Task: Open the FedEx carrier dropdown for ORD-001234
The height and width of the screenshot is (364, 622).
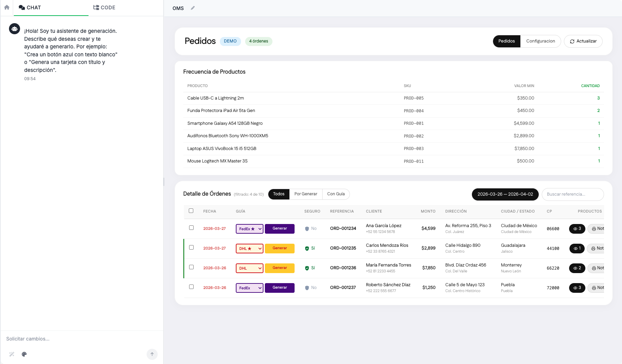Action: 249,228
